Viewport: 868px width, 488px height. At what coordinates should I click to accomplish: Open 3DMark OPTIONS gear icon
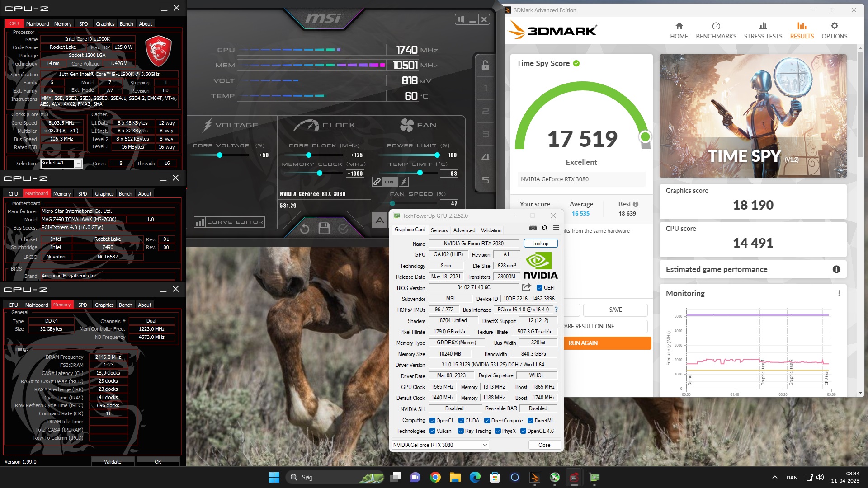point(835,26)
